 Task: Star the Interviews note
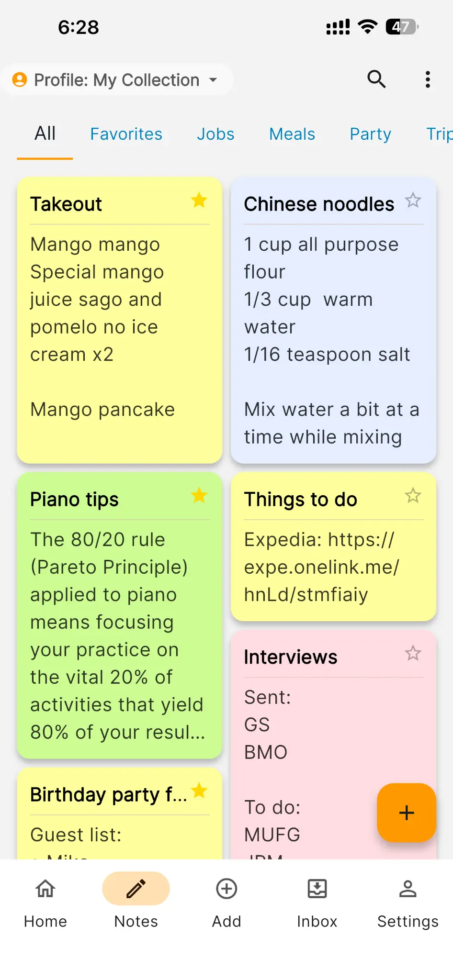coord(413,653)
